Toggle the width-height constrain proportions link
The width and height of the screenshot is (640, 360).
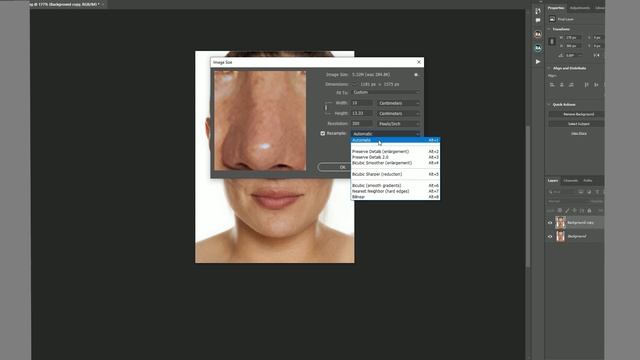[326, 108]
